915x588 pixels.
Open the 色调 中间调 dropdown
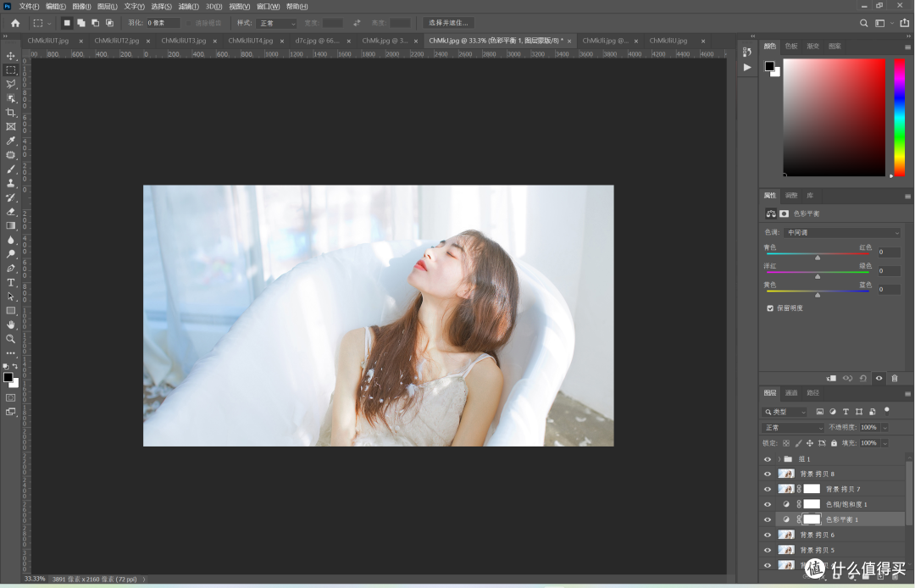(843, 233)
